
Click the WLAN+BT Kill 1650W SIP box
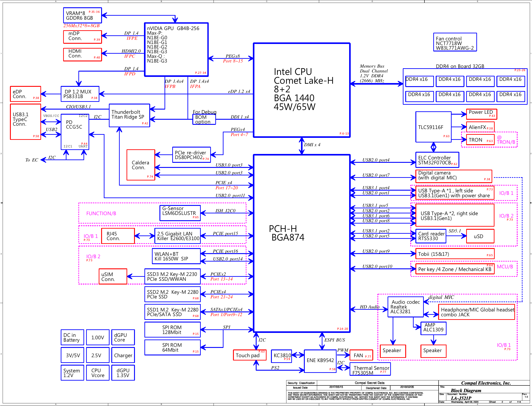176,256
